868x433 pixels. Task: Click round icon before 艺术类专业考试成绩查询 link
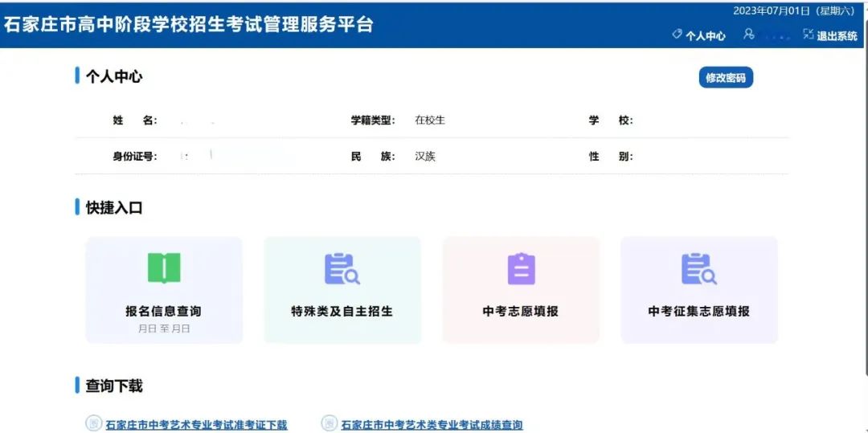click(x=330, y=423)
